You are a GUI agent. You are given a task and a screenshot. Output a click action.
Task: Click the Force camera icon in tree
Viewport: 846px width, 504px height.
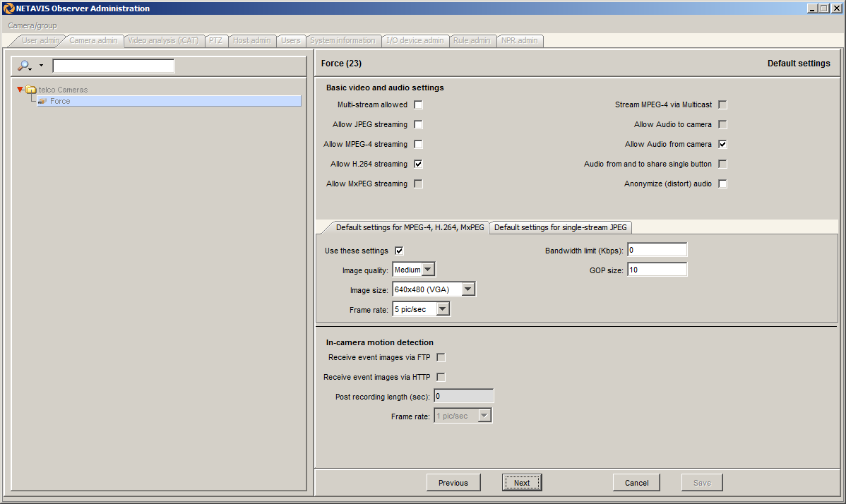point(42,102)
